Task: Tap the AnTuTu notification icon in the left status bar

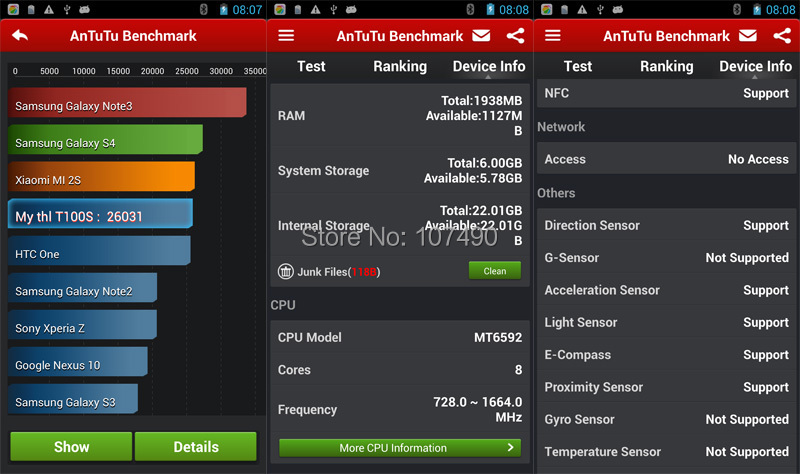Action: click(x=13, y=9)
